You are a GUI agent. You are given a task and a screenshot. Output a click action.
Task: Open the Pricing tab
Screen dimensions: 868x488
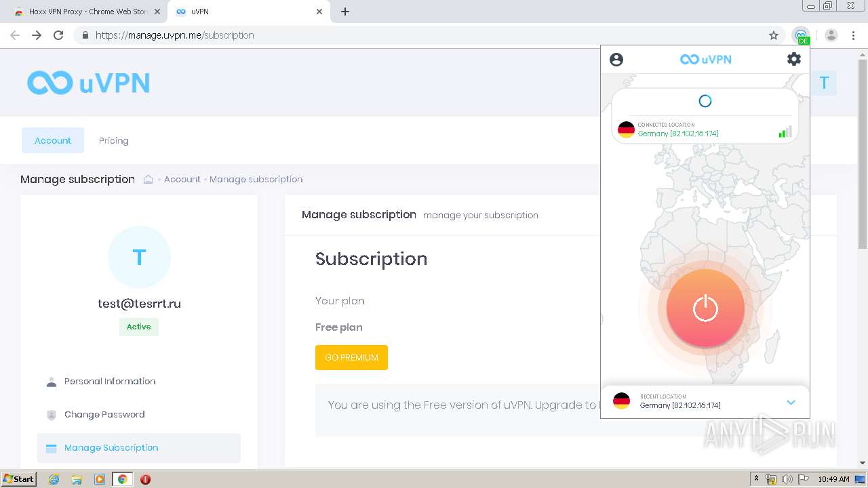(113, 140)
